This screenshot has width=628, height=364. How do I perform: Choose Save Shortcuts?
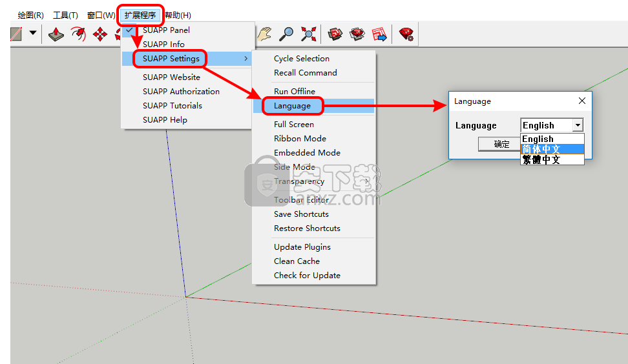point(314,214)
